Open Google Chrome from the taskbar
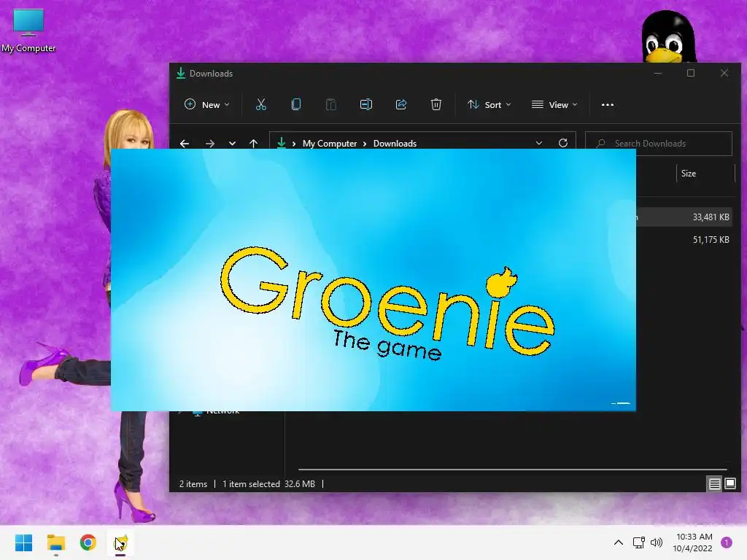 [88, 542]
